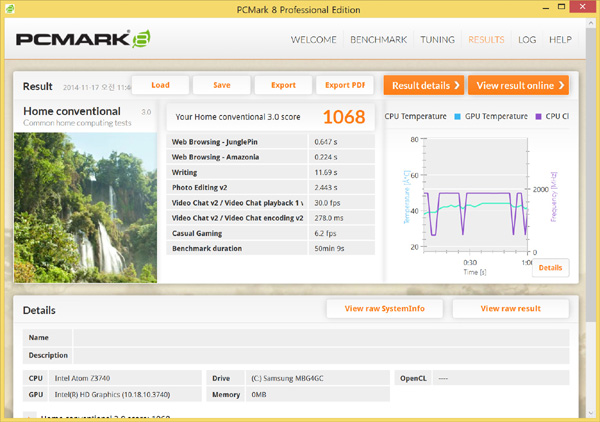Click the value 6.2 fps

click(x=325, y=233)
